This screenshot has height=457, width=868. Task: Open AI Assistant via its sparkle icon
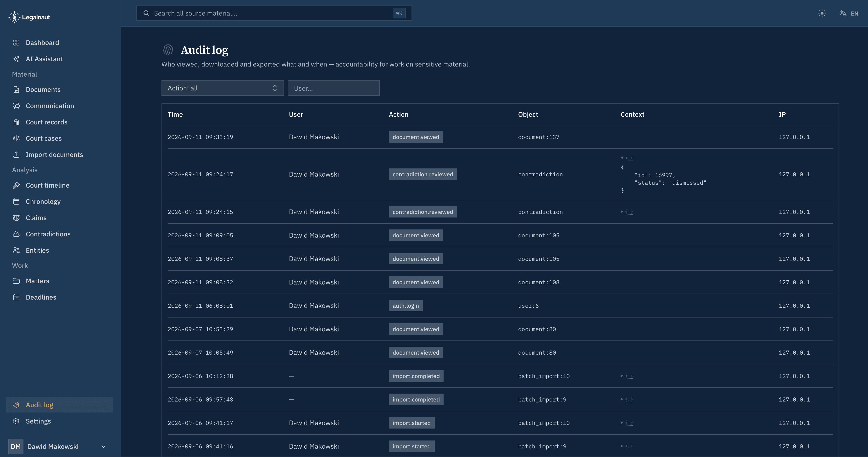pyautogui.click(x=16, y=59)
